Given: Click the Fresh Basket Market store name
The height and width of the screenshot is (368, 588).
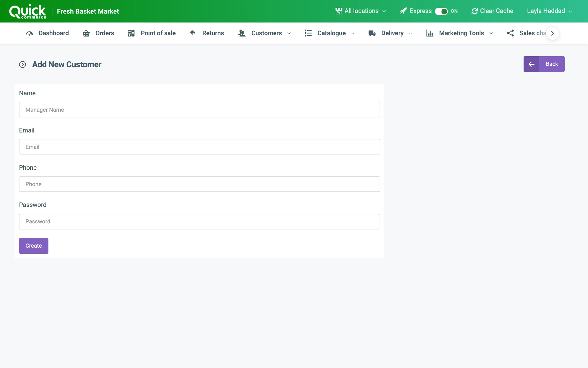Looking at the screenshot, I should [x=88, y=11].
